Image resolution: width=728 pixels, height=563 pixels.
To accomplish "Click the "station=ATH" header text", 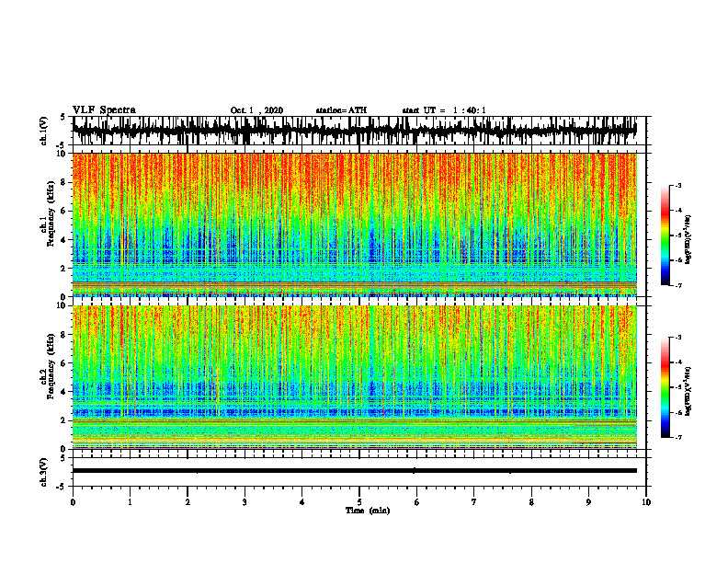I will (341, 110).
